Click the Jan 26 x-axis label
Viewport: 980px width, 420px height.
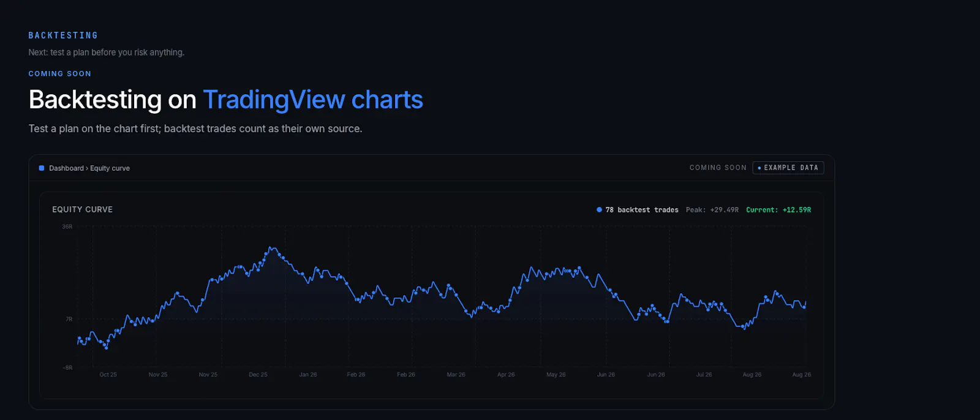click(x=308, y=375)
